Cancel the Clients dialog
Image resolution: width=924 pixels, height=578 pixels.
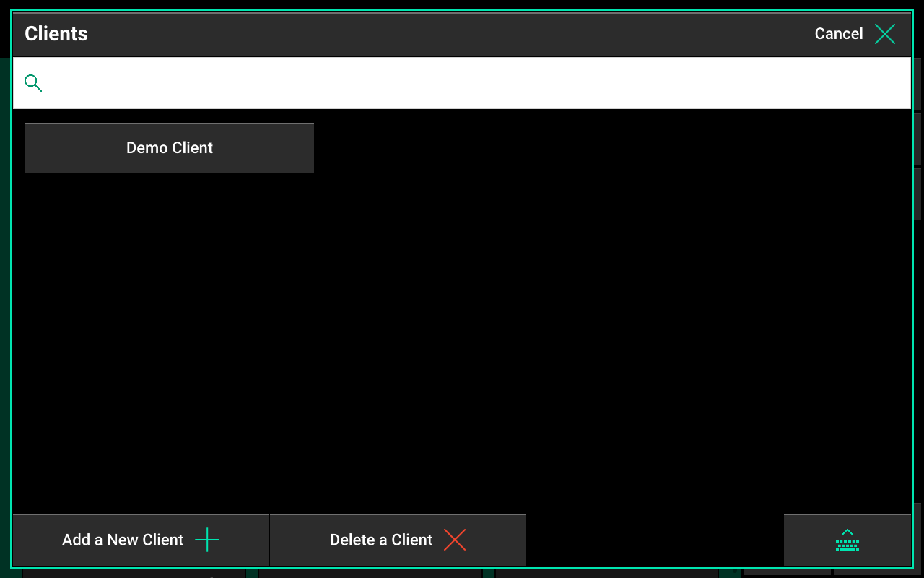click(x=855, y=34)
